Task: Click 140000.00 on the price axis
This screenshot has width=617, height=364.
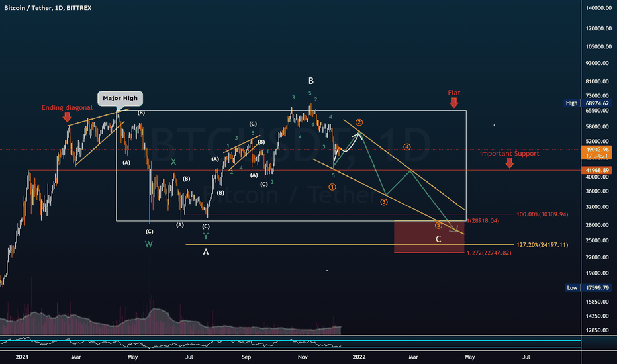Action: point(598,8)
